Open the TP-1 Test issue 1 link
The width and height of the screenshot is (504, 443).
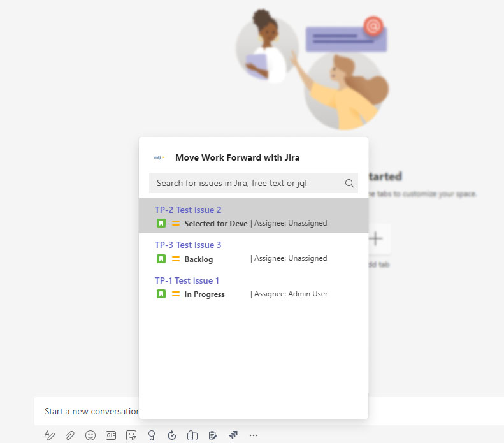(187, 280)
